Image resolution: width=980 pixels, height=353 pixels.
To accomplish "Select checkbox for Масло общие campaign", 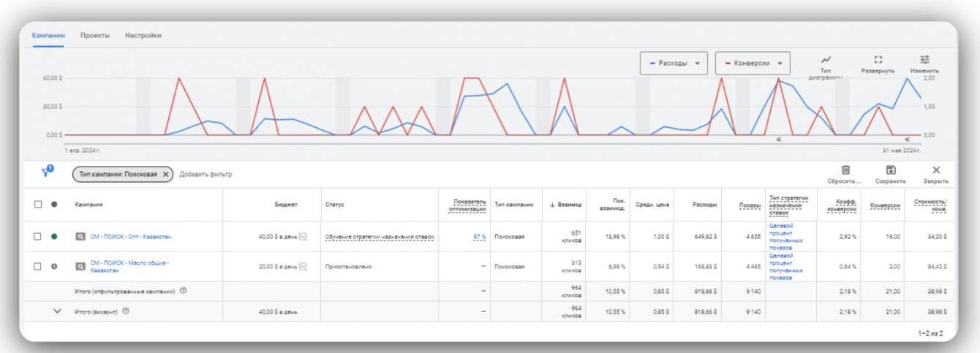I will pyautogui.click(x=38, y=267).
